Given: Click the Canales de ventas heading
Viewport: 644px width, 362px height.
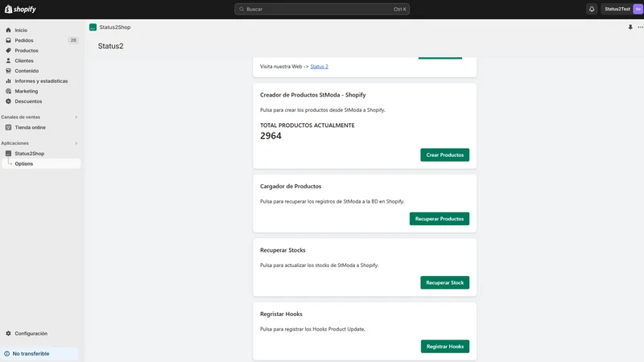Looking at the screenshot, I should [x=21, y=117].
